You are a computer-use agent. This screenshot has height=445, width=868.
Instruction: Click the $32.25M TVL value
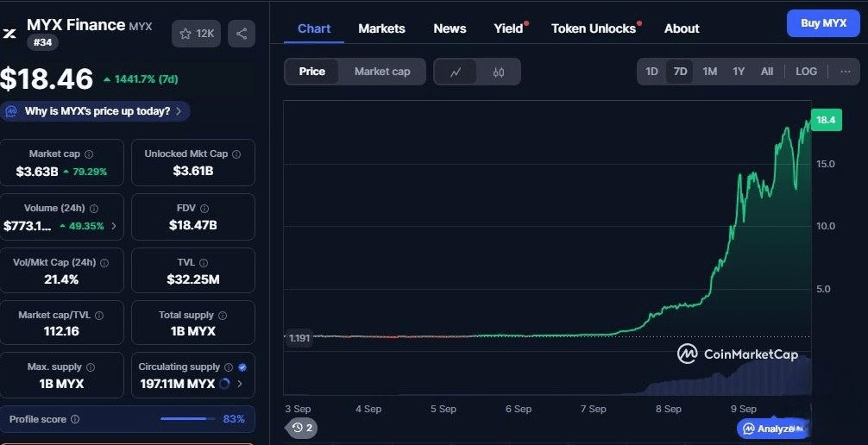[x=192, y=279]
